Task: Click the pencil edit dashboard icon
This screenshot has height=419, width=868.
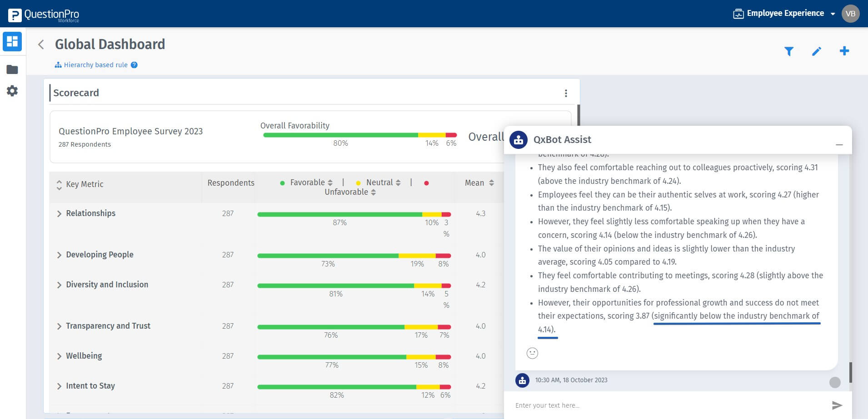Action: [817, 51]
